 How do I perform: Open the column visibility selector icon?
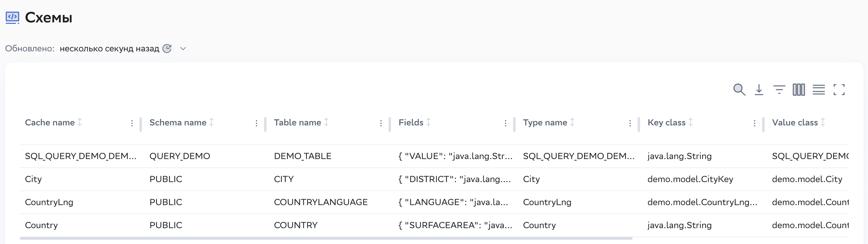(x=799, y=90)
